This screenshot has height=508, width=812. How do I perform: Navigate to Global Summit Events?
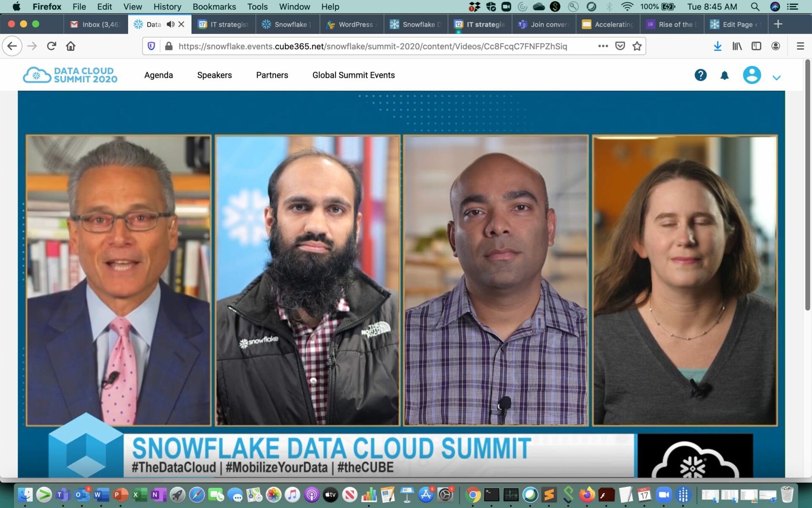[354, 75]
